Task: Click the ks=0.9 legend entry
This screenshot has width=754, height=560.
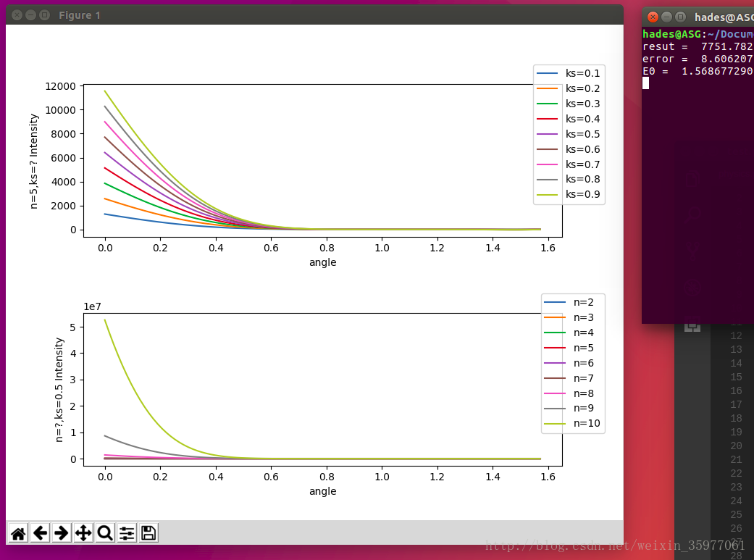Action: click(x=568, y=194)
